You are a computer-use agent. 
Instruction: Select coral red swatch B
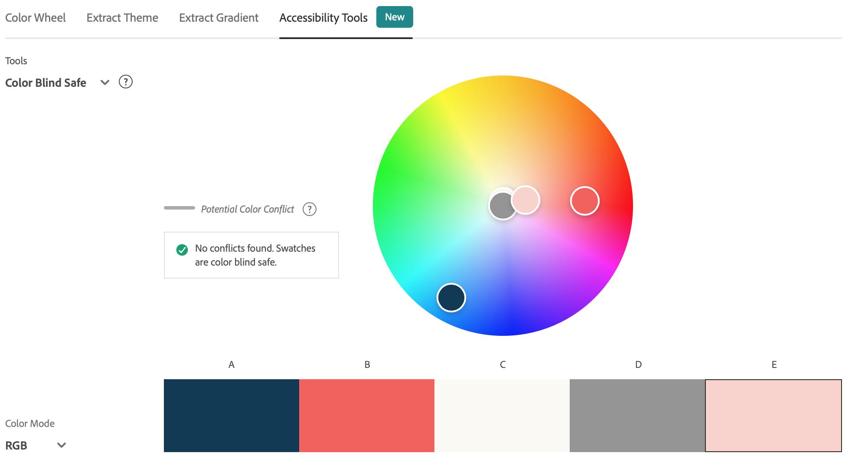coord(366,415)
